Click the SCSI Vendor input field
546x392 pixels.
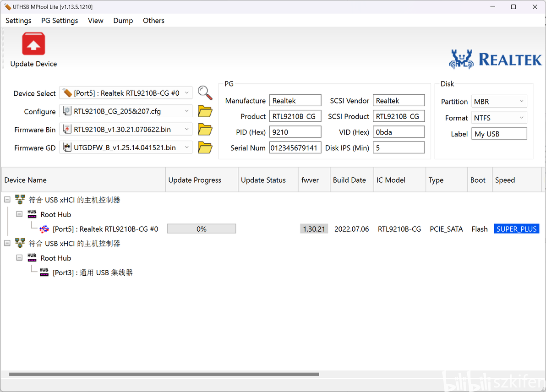399,100
